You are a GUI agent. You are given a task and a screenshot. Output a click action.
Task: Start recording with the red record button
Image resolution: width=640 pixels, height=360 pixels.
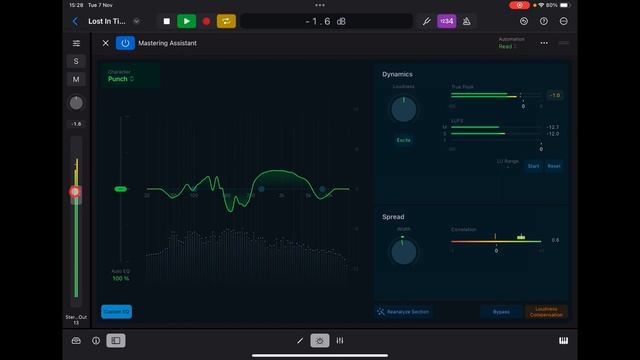(x=206, y=21)
